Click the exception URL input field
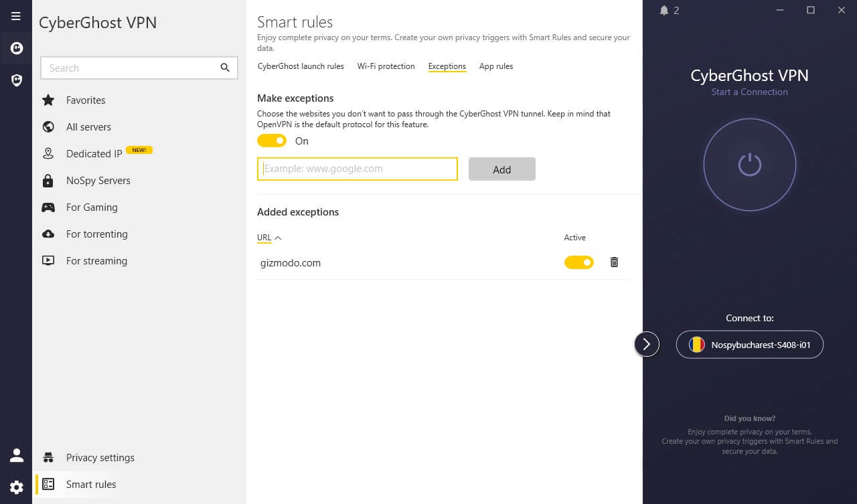Image resolution: width=857 pixels, height=504 pixels. 358,169
